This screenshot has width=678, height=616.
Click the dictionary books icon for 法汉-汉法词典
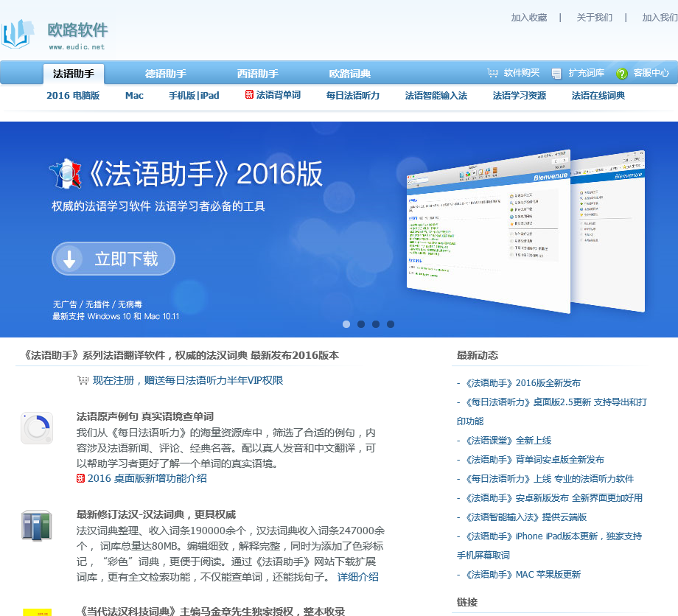pyautogui.click(x=37, y=525)
